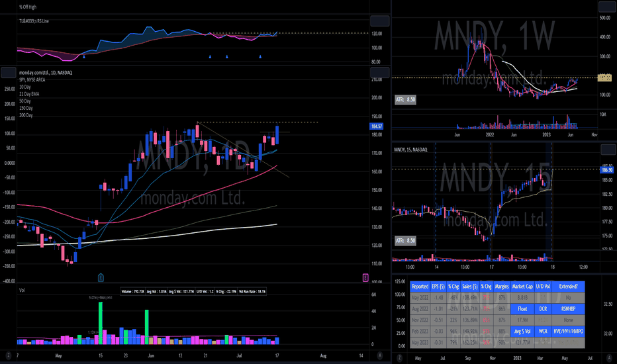The width and height of the screenshot is (617, 364).
Task: Select the '10 Day' moving average legend
Action: (x=24, y=87)
